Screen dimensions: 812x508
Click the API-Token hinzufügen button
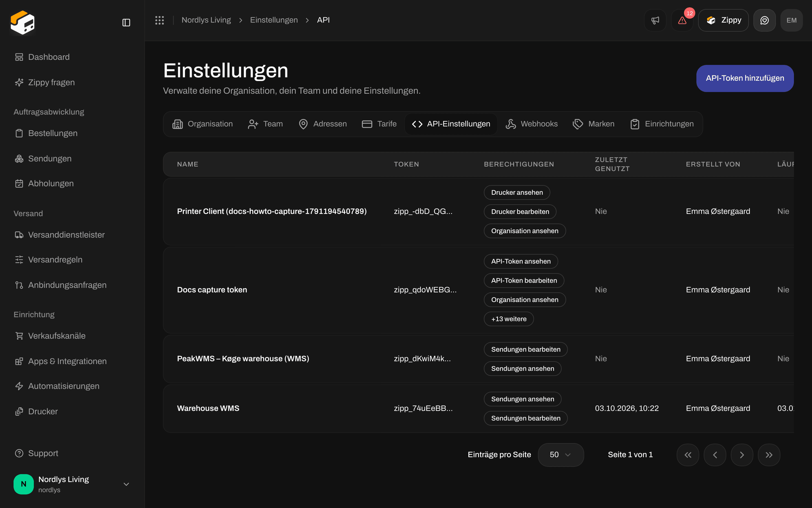pos(745,78)
